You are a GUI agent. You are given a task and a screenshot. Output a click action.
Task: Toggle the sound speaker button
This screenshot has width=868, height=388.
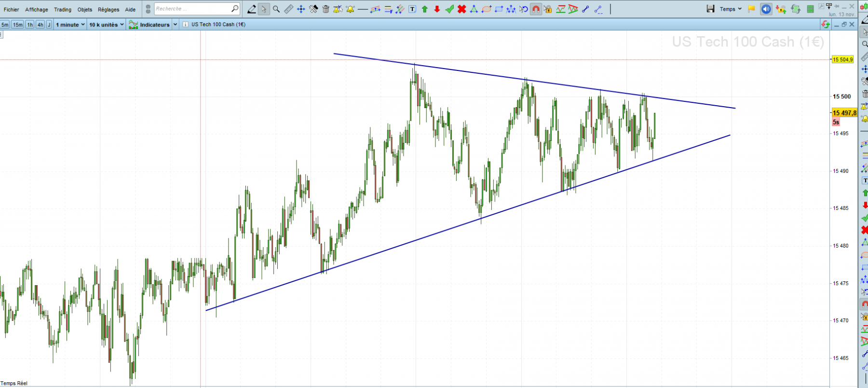(x=766, y=9)
